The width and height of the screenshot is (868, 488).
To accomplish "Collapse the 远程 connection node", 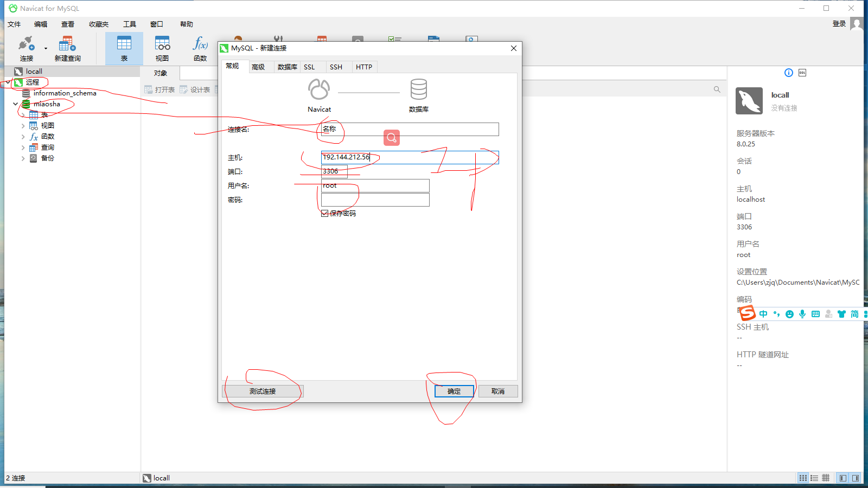I will [8, 82].
